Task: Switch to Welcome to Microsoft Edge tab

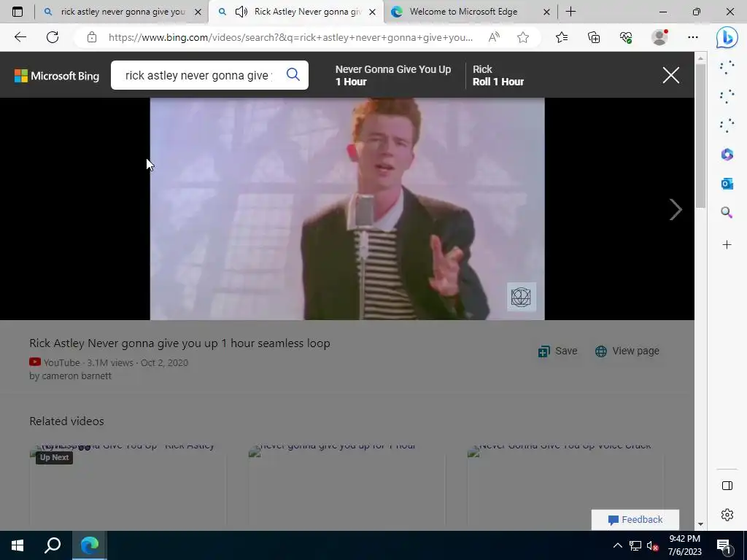Action: click(463, 12)
